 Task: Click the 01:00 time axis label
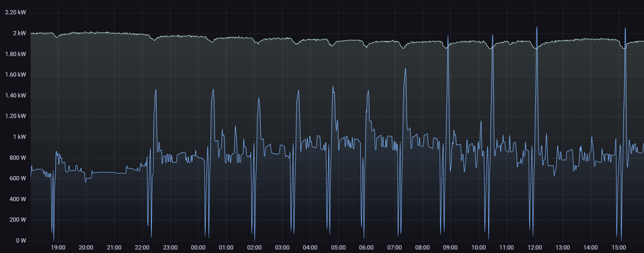tap(226, 248)
